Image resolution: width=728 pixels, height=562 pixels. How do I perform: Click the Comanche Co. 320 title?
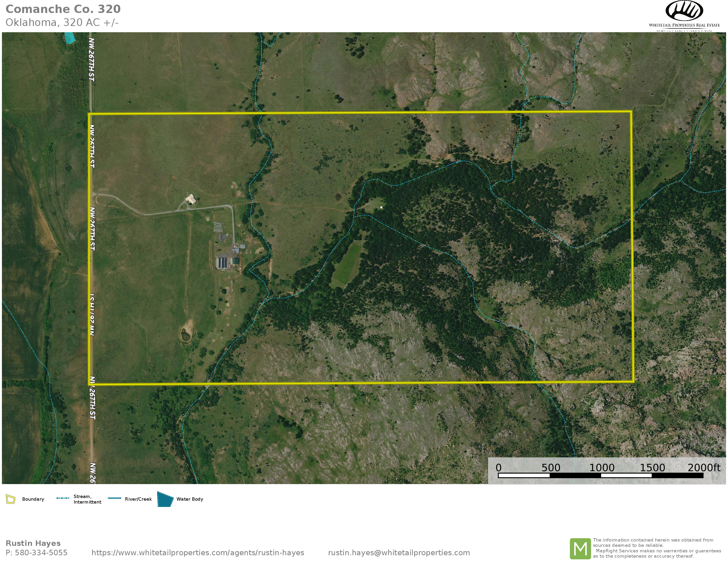pos(63,9)
